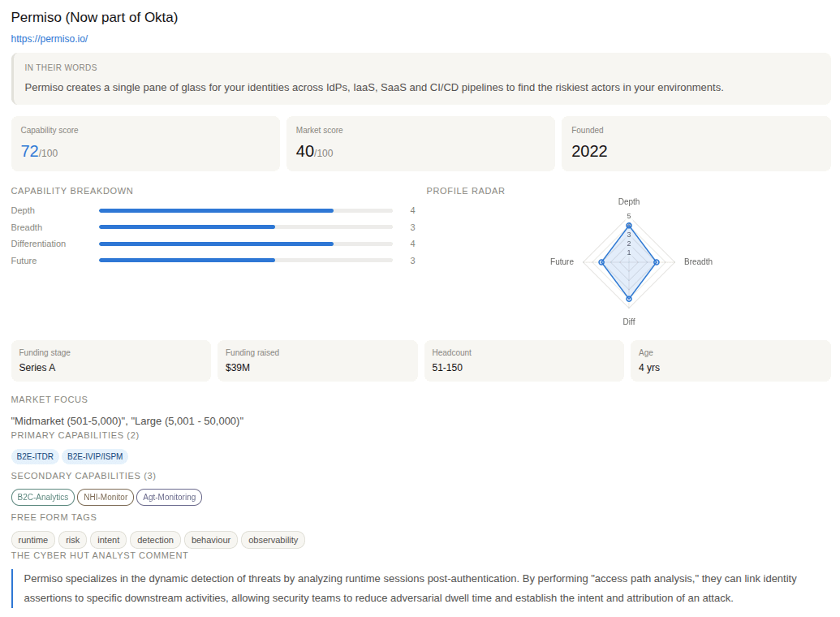Click the Breadth data point on radar
The height and width of the screenshot is (617, 840).
point(657,262)
